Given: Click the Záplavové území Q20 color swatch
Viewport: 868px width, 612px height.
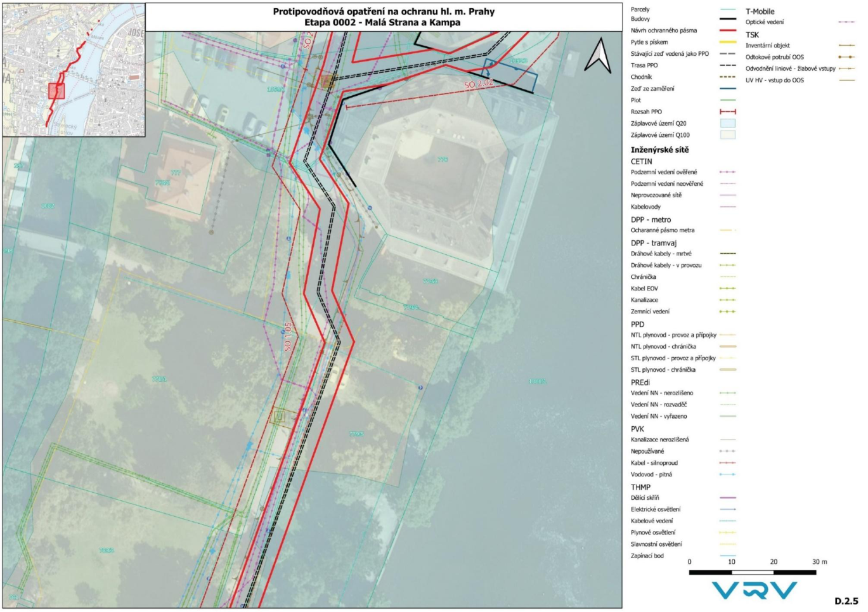Looking at the screenshot, I should (727, 124).
